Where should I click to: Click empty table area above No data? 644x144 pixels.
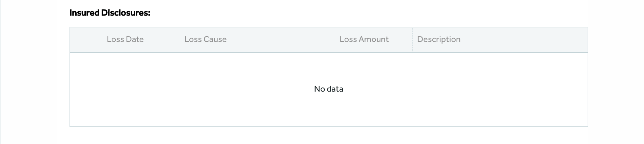tap(328, 68)
